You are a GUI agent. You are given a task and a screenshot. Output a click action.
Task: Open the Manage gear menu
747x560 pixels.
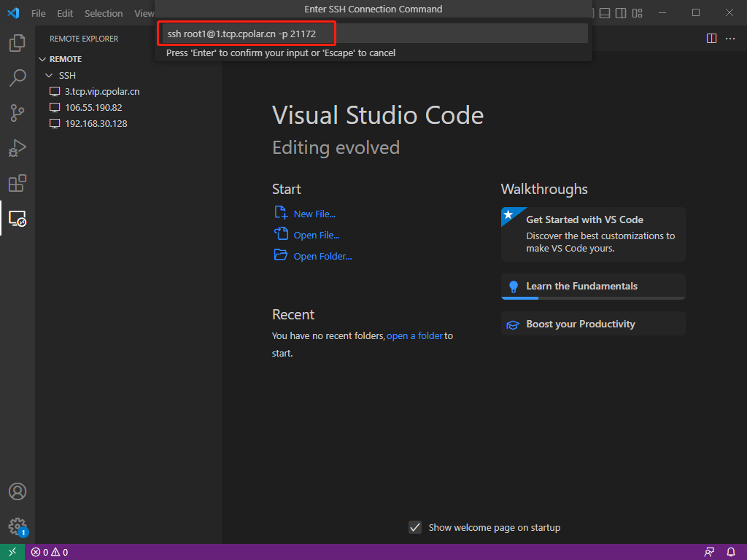[18, 526]
